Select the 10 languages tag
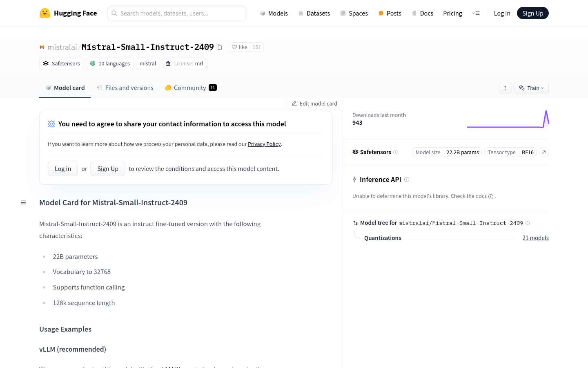This screenshot has height=368, width=588. click(x=110, y=63)
